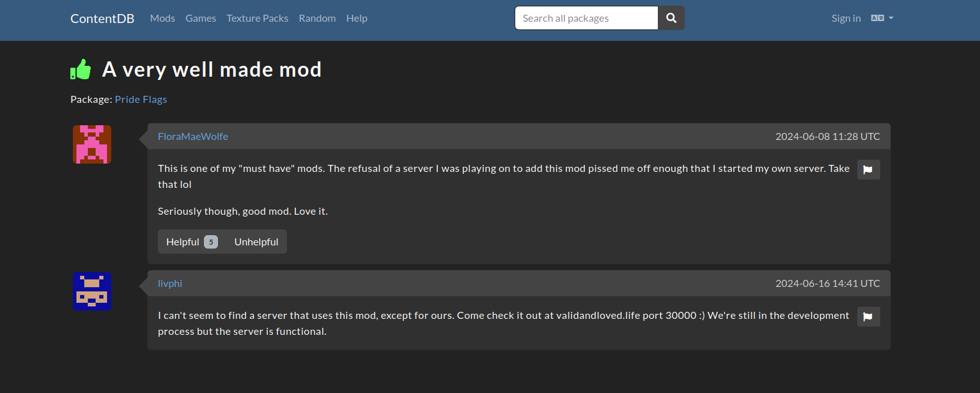Click the Sign in link
980x393 pixels.
pos(846,18)
